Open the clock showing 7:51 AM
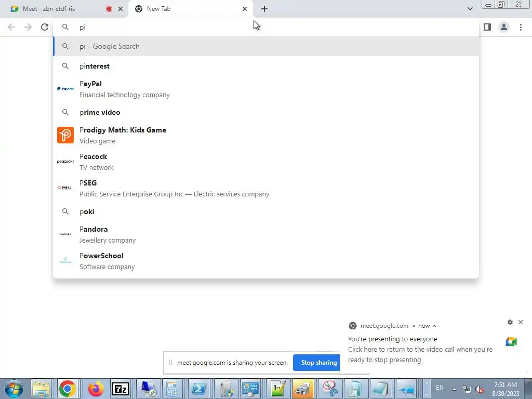The height and width of the screenshot is (399, 532). [x=506, y=389]
